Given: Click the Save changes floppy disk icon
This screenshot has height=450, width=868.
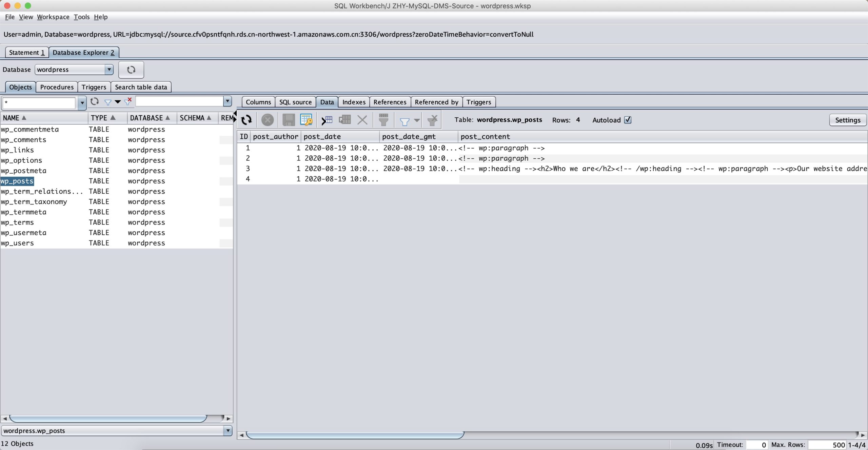Looking at the screenshot, I should (289, 120).
